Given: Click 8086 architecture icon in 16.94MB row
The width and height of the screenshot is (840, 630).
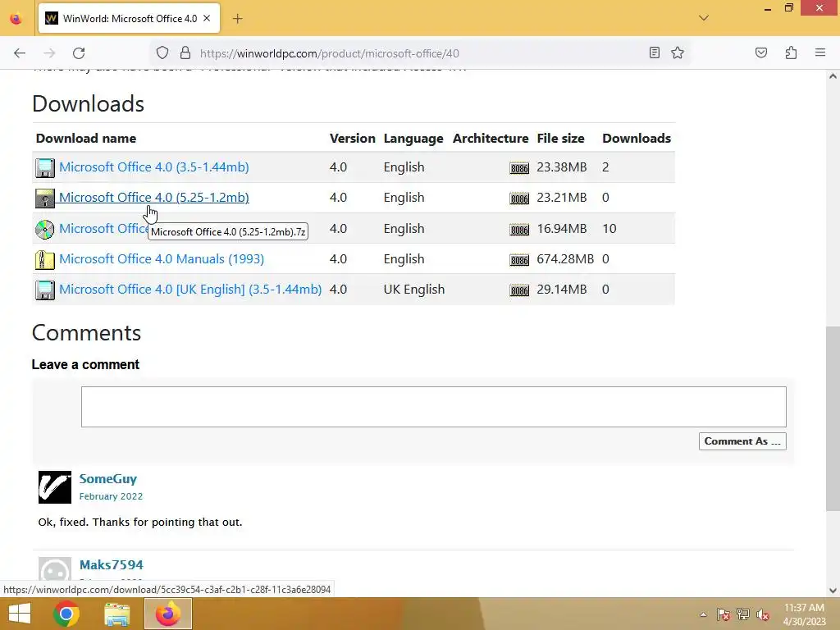Looking at the screenshot, I should 519,230.
